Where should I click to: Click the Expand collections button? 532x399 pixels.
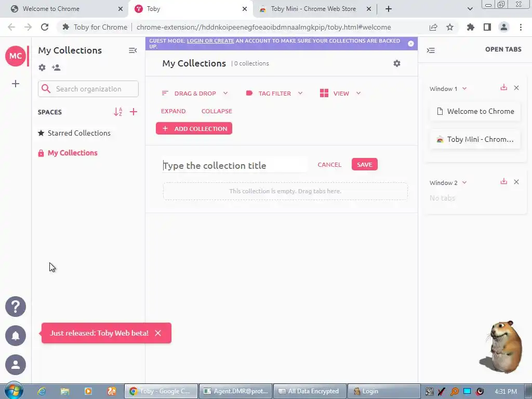coord(174,111)
